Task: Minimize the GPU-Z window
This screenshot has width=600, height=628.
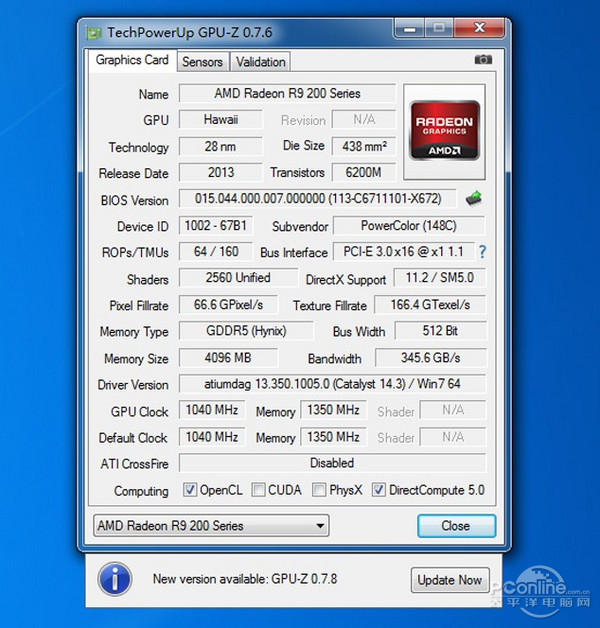Action: (410, 28)
